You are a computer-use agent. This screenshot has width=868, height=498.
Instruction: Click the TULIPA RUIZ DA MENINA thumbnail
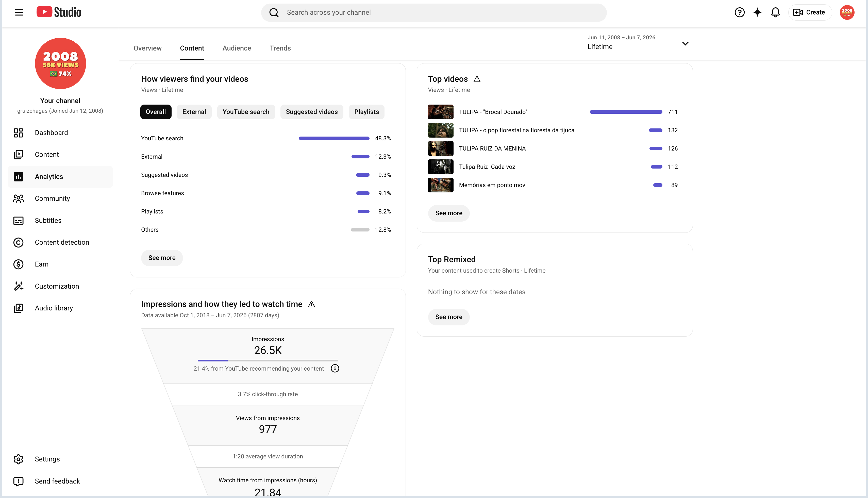[441, 148]
